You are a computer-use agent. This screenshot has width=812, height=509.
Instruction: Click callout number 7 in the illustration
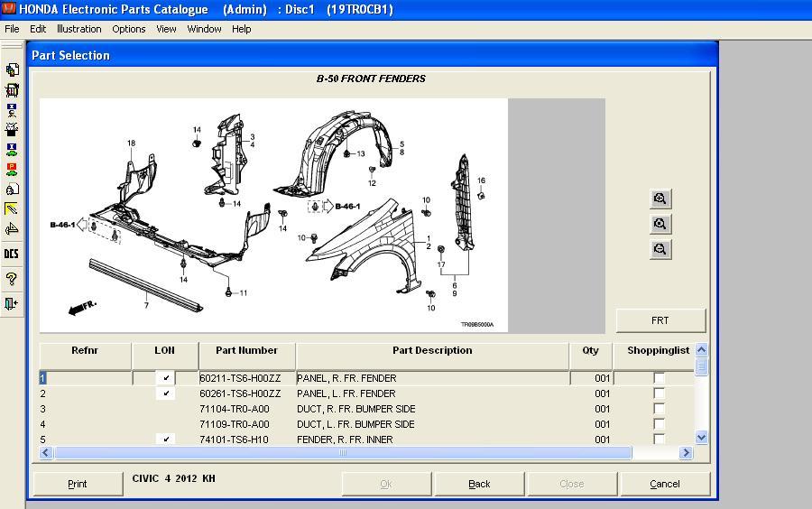click(146, 306)
